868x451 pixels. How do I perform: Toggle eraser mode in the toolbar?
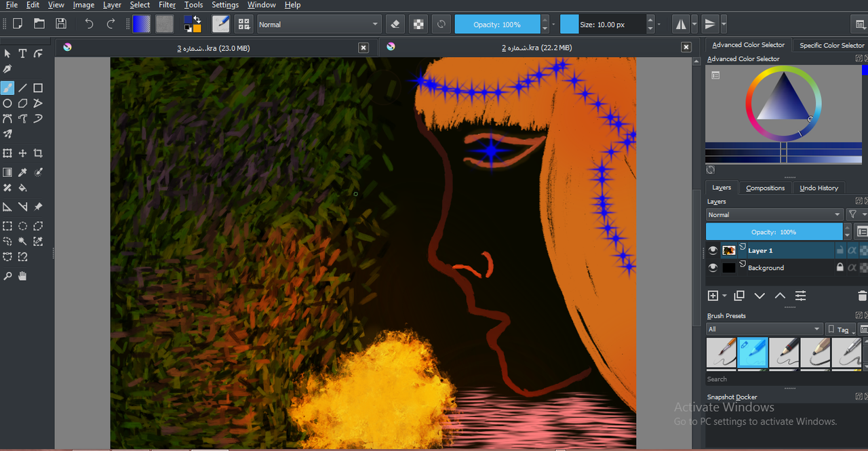(x=395, y=24)
